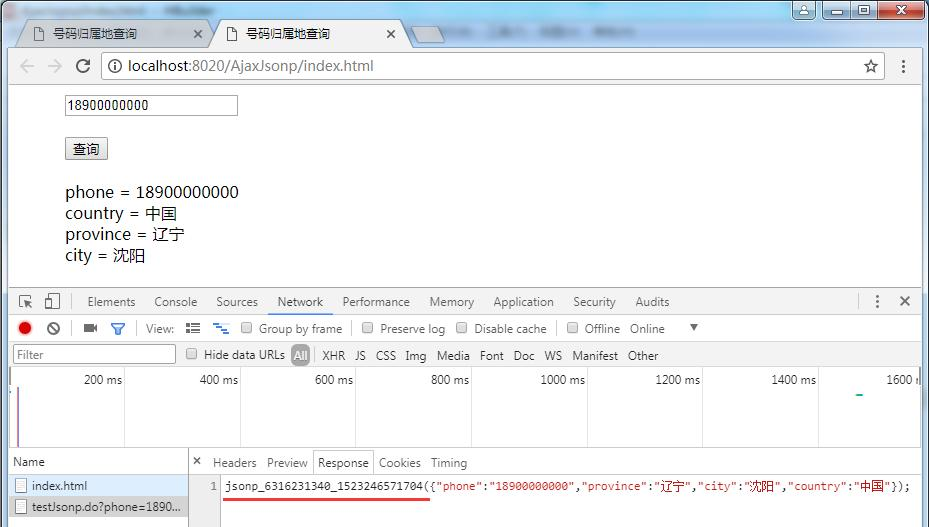The width and height of the screenshot is (929, 527).
Task: Show the request Preview tab
Action: point(287,462)
